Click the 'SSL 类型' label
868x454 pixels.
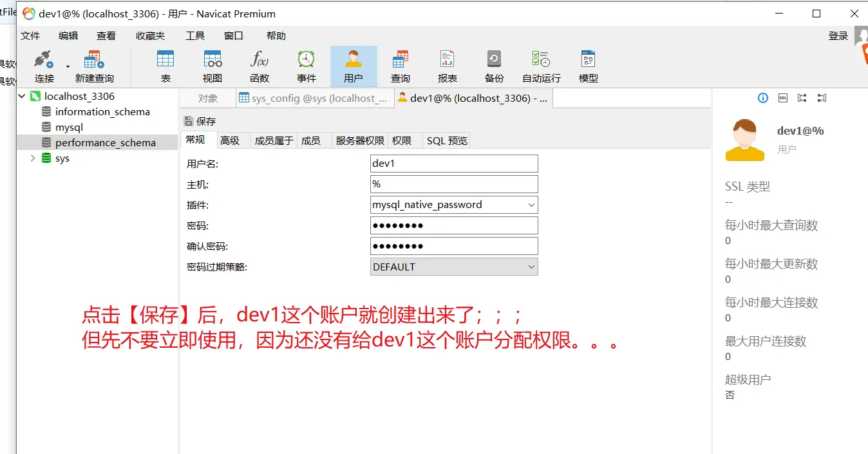[x=748, y=187]
